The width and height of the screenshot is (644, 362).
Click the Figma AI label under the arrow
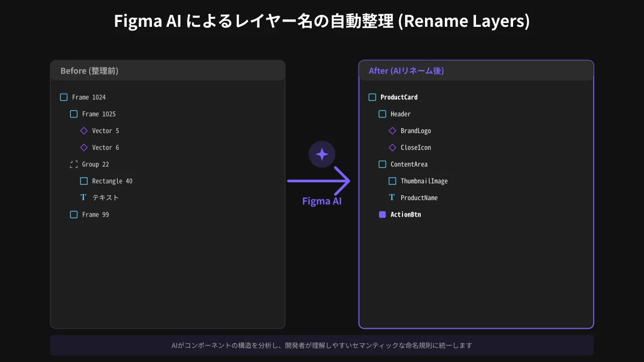[322, 201]
